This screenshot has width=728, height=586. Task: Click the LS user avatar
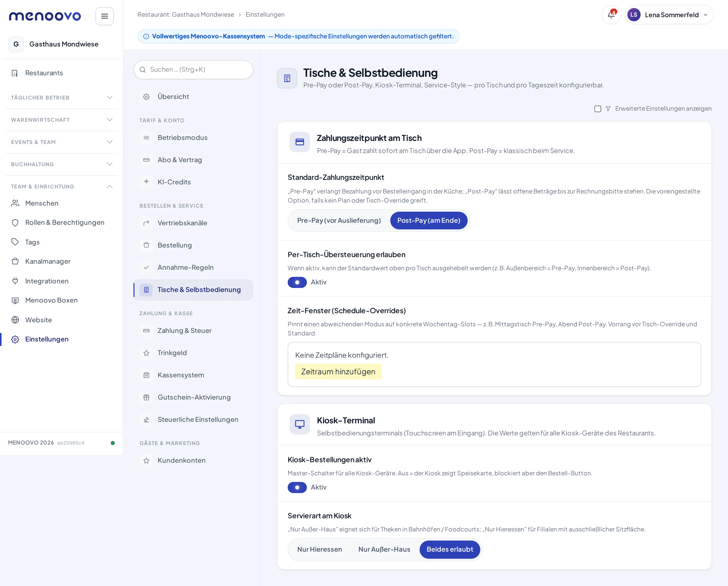[634, 15]
